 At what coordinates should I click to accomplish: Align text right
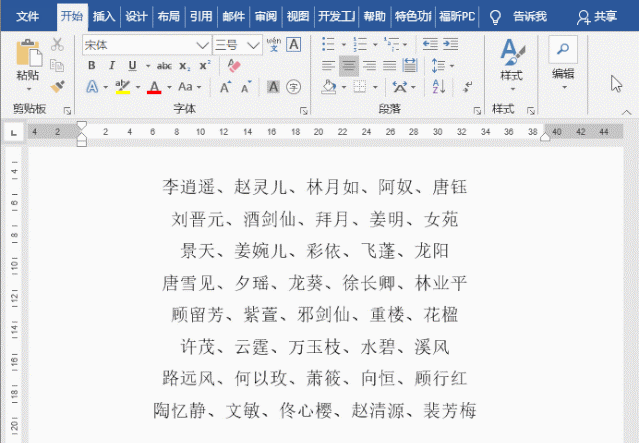point(369,65)
